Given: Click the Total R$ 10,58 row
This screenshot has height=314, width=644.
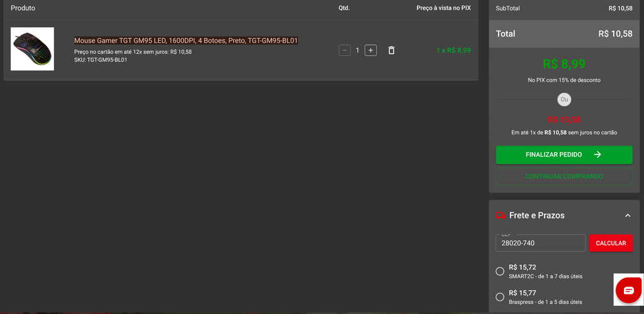Looking at the screenshot, I should pos(563,34).
